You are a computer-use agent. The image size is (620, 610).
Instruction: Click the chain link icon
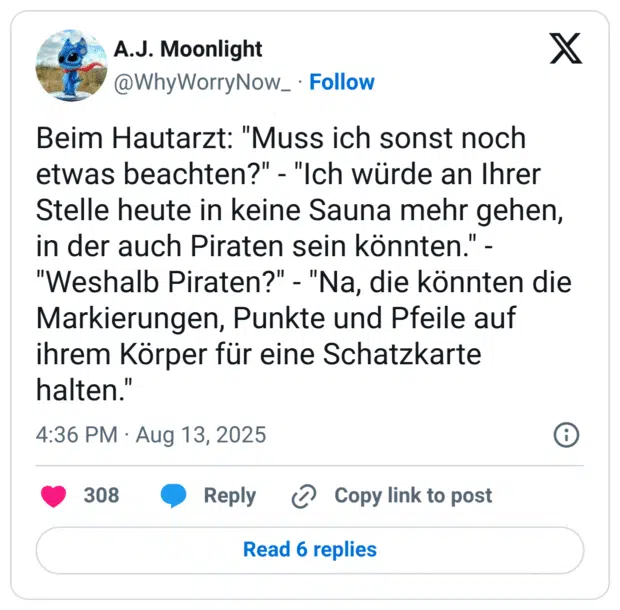tap(303, 496)
